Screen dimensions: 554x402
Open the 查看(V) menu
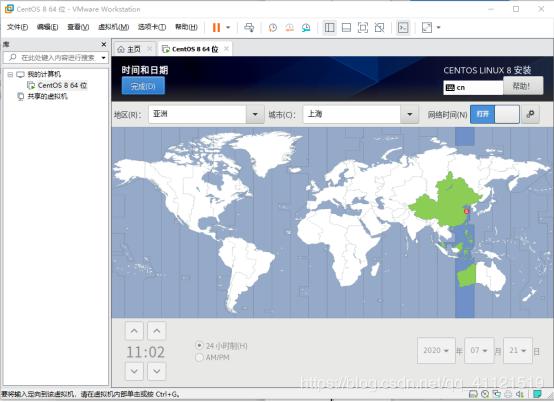[78, 27]
